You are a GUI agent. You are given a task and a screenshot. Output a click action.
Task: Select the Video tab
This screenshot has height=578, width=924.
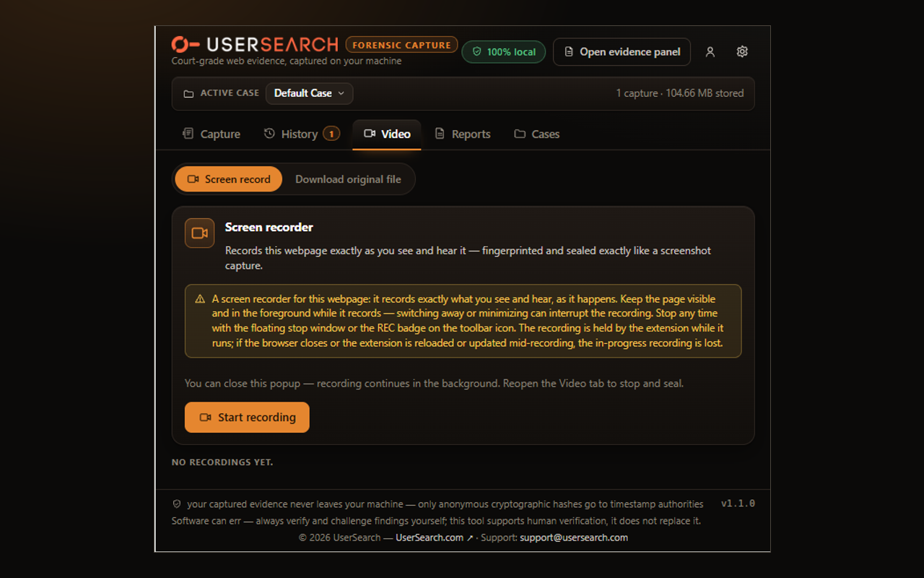387,134
